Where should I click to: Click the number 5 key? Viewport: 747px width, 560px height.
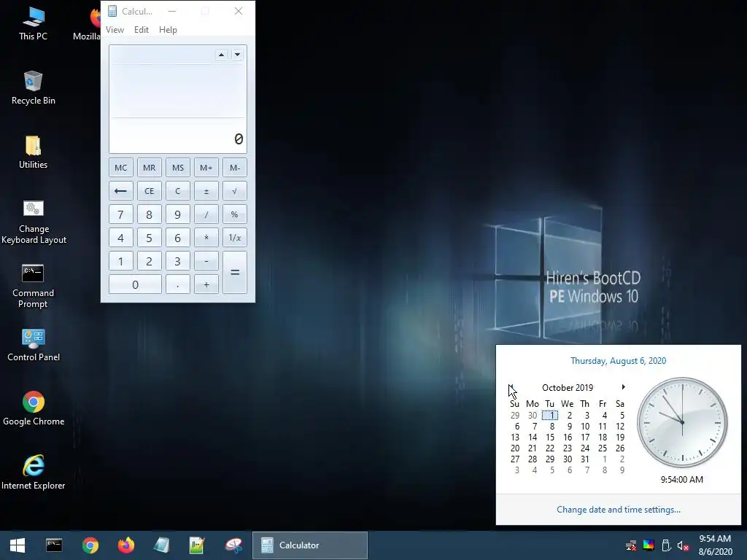point(149,238)
